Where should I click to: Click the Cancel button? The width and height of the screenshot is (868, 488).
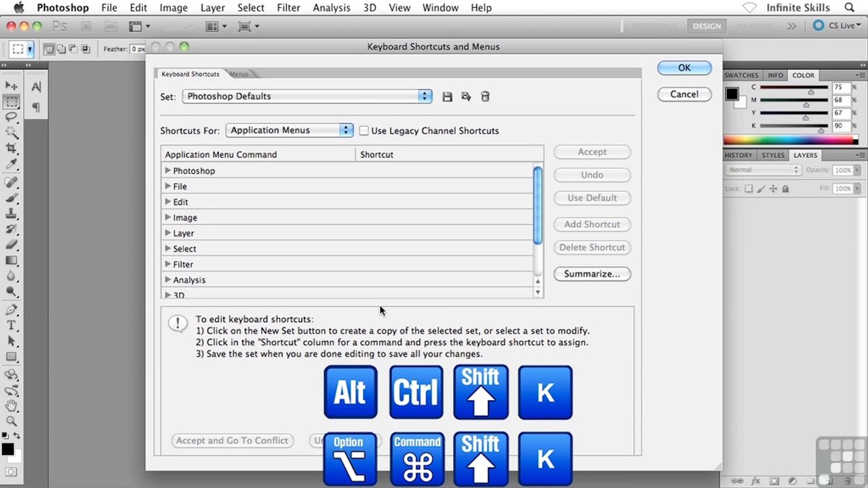[684, 94]
